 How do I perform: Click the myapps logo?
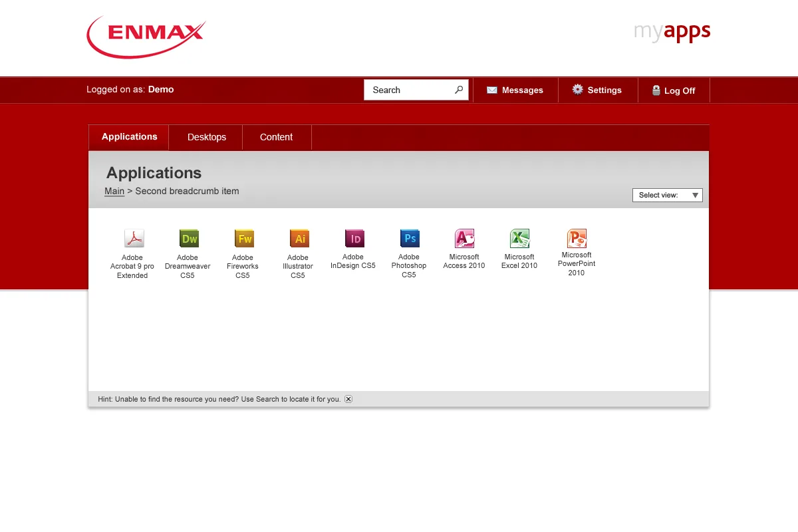[x=672, y=32]
